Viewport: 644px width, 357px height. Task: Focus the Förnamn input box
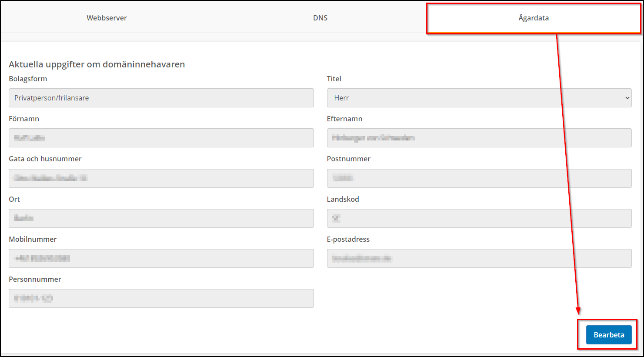161,138
